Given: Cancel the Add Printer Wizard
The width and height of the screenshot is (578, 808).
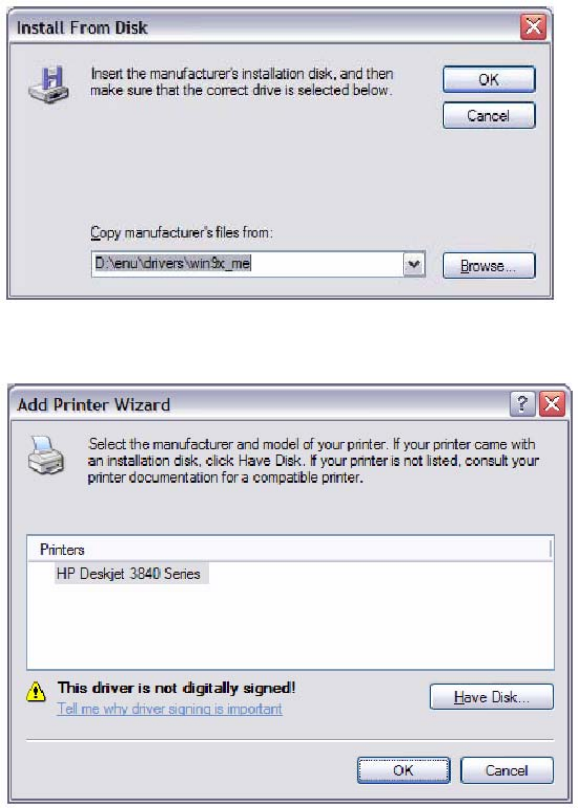Looking at the screenshot, I should pyautogui.click(x=507, y=770).
